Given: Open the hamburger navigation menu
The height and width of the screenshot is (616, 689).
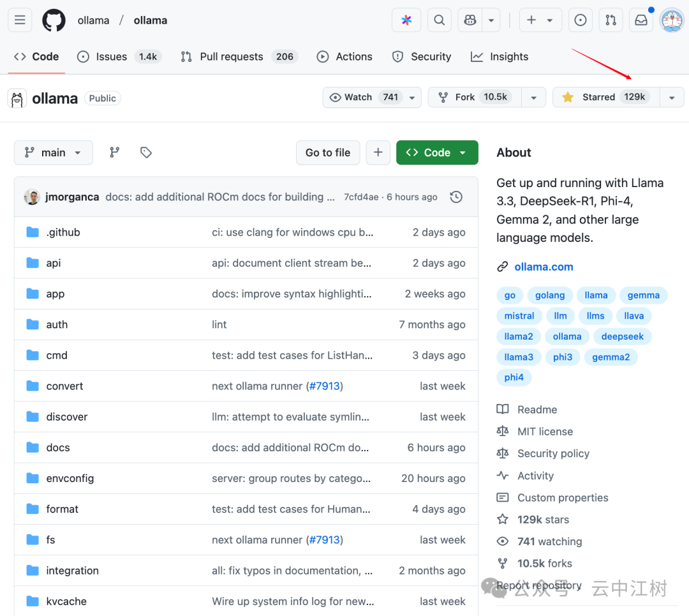Looking at the screenshot, I should (20, 20).
